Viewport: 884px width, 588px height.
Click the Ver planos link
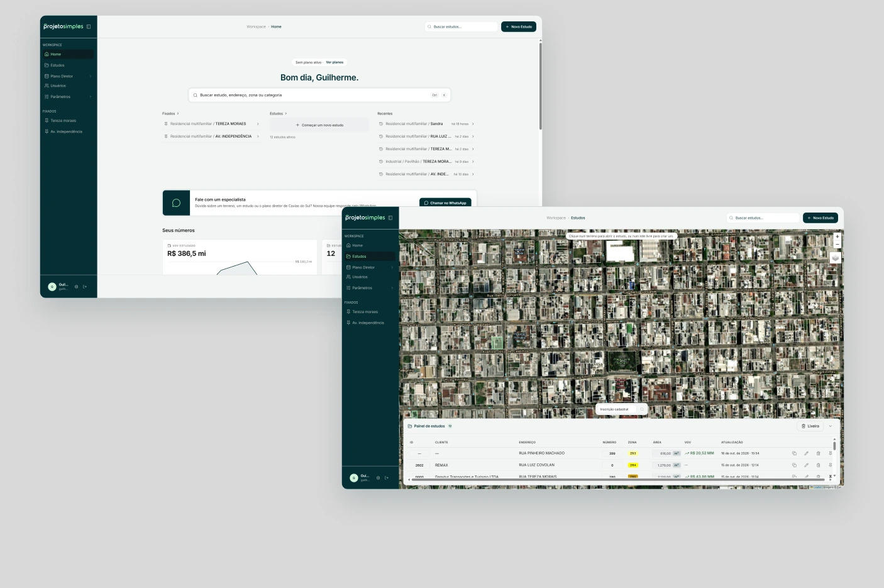pyautogui.click(x=334, y=62)
